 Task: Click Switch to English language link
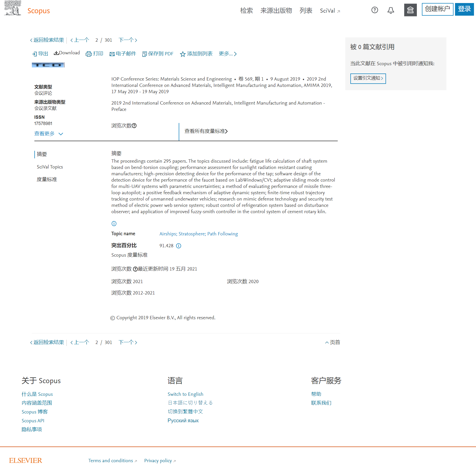(185, 394)
